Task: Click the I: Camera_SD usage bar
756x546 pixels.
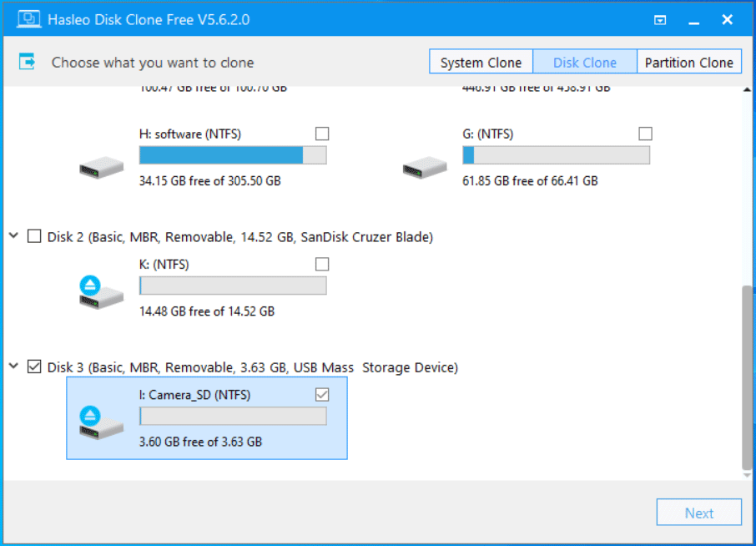Action: coord(233,417)
